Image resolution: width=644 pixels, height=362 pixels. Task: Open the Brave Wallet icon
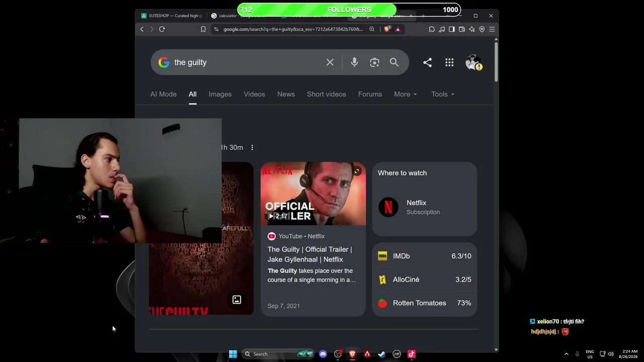(462, 29)
